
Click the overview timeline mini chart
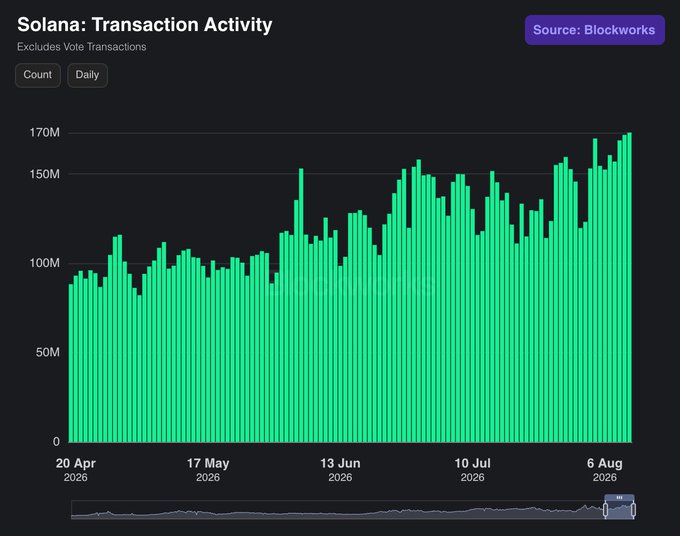click(353, 510)
